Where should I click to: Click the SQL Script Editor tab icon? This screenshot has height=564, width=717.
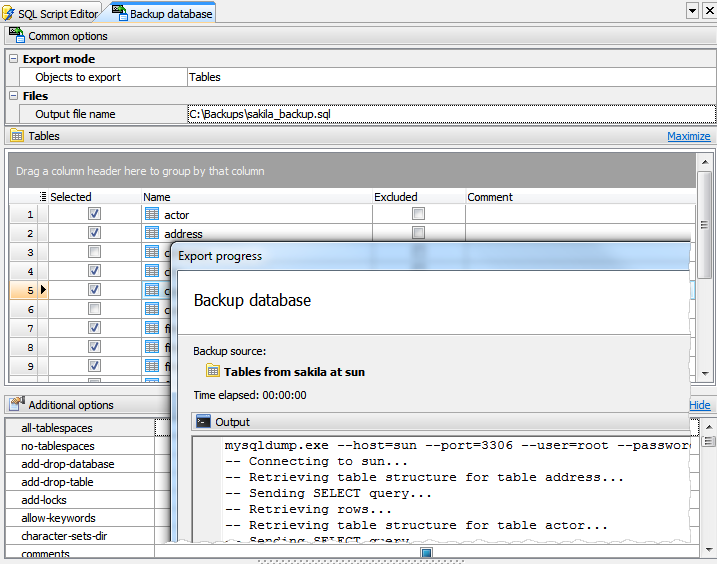click(10, 13)
